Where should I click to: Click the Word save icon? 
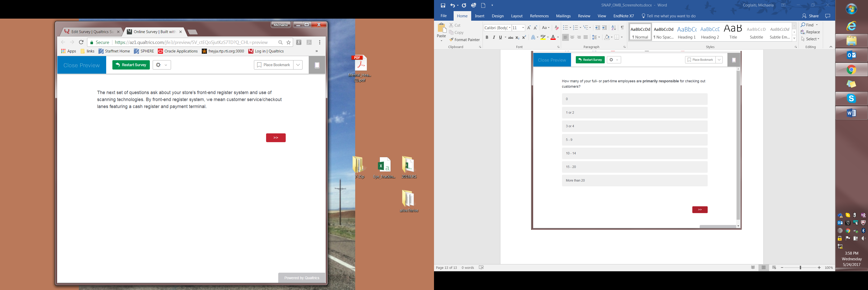click(x=443, y=5)
